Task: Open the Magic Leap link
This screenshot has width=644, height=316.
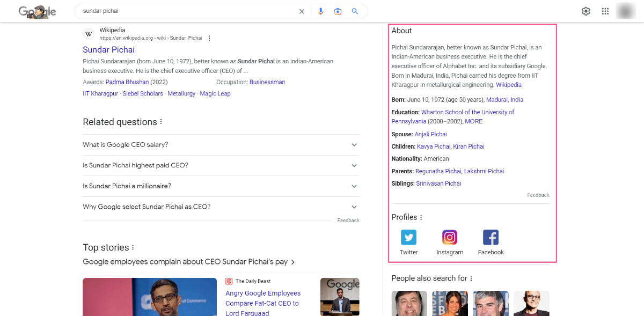Action: pos(215,93)
